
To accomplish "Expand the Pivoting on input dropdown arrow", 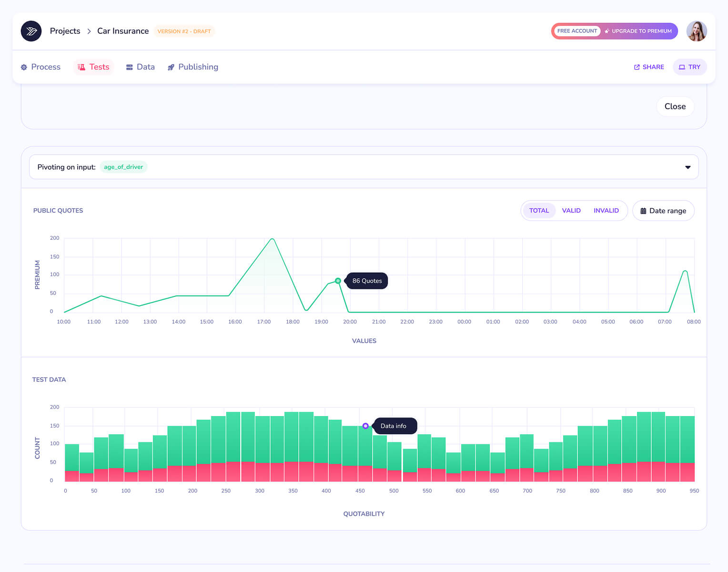I will click(688, 167).
